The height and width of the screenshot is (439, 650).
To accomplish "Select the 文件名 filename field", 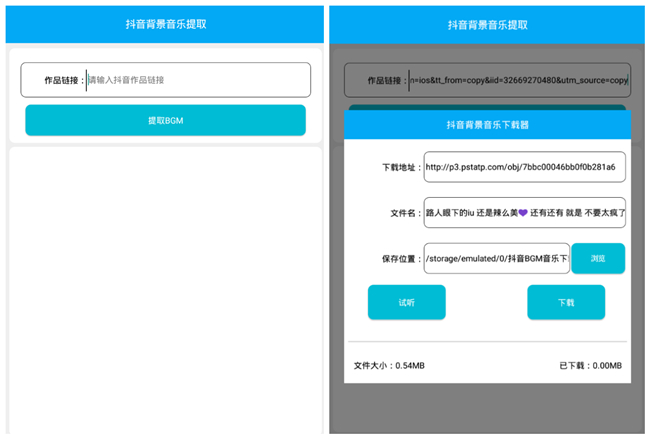I will point(524,213).
